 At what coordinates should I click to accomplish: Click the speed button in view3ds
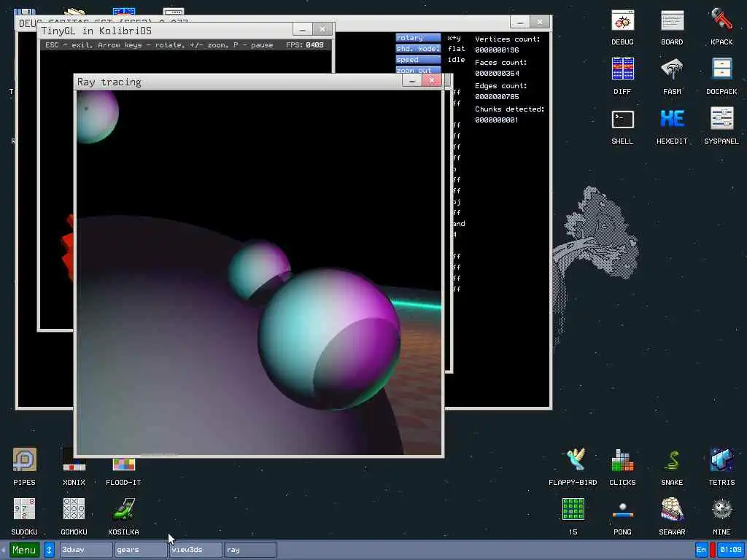[418, 60]
